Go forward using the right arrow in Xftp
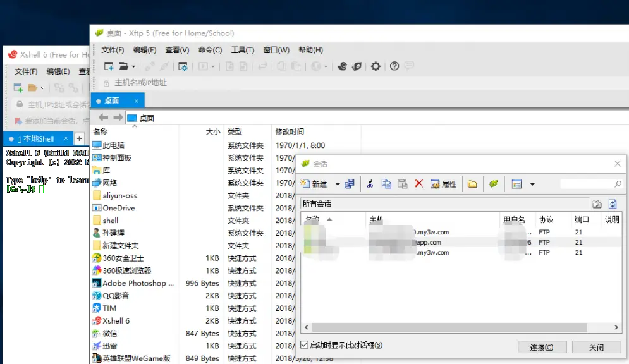Viewport: 629px width, 364px height. pyautogui.click(x=118, y=118)
